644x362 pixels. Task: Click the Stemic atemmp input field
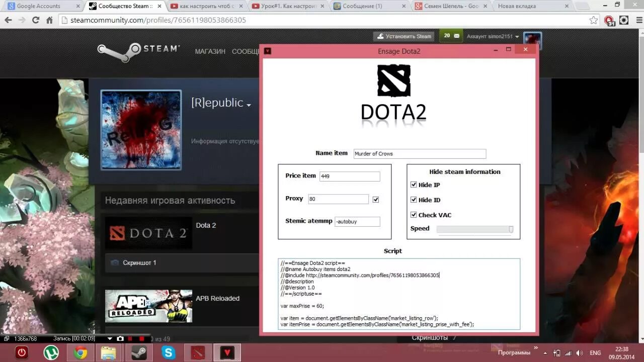(x=357, y=221)
